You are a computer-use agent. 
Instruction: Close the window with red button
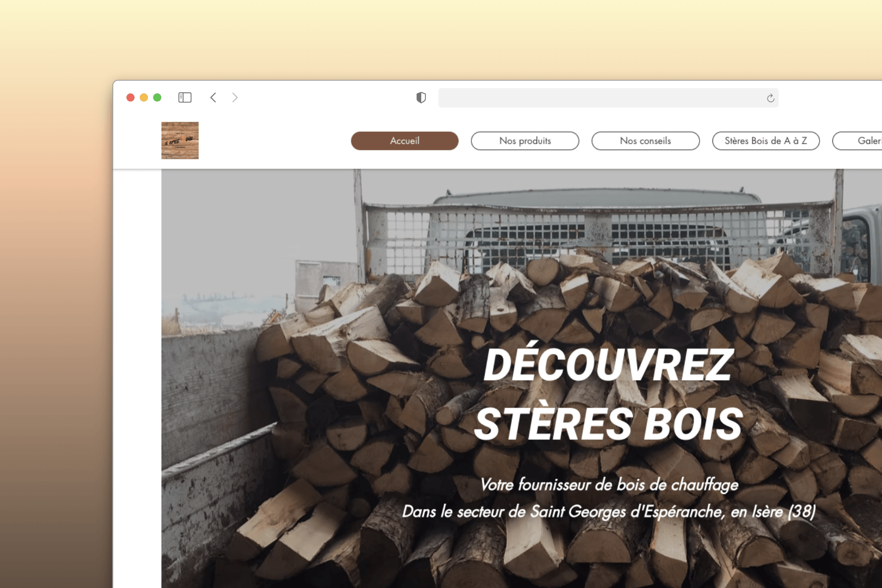tap(130, 97)
